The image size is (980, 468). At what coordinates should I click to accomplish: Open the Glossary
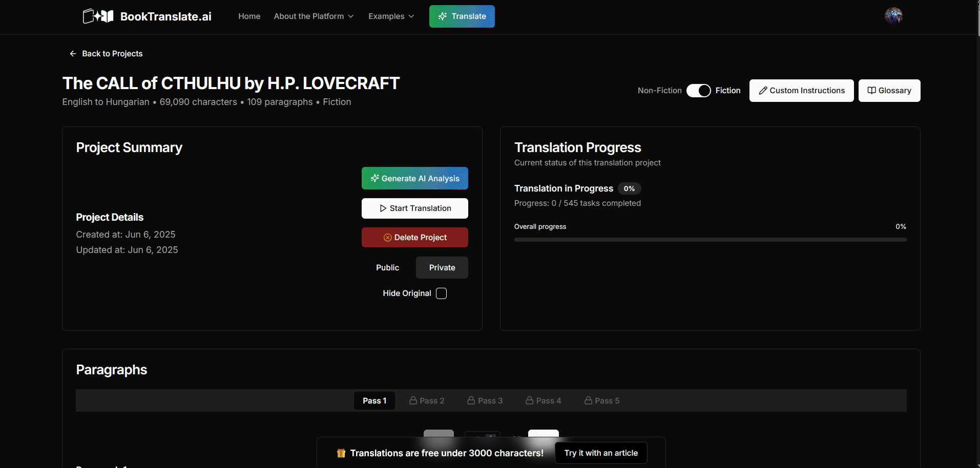889,91
